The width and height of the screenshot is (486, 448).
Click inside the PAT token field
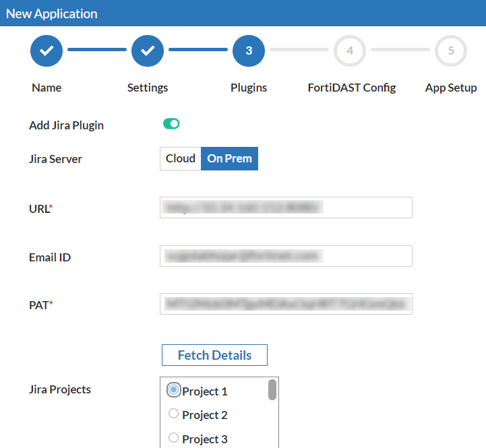(286, 304)
